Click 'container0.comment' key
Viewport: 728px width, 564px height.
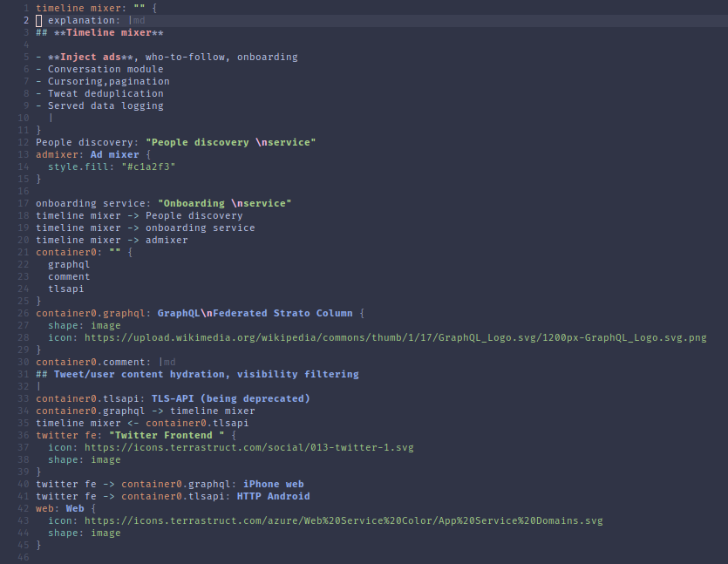coord(91,362)
